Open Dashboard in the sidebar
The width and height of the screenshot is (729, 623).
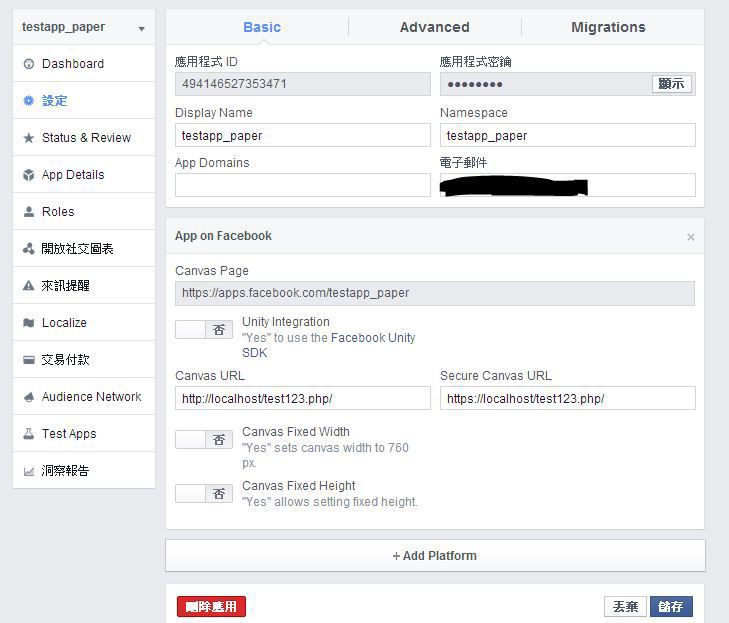(x=84, y=64)
